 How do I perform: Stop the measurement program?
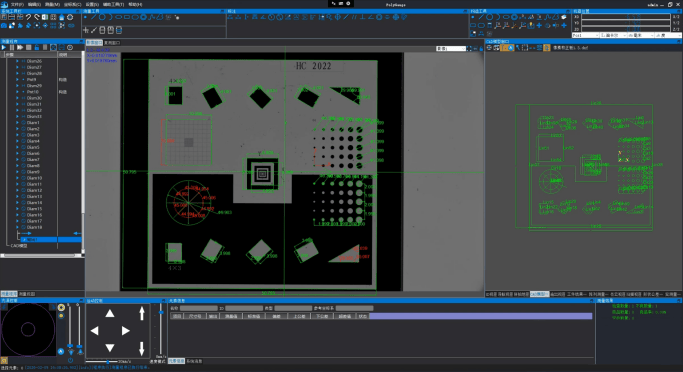[29, 47]
